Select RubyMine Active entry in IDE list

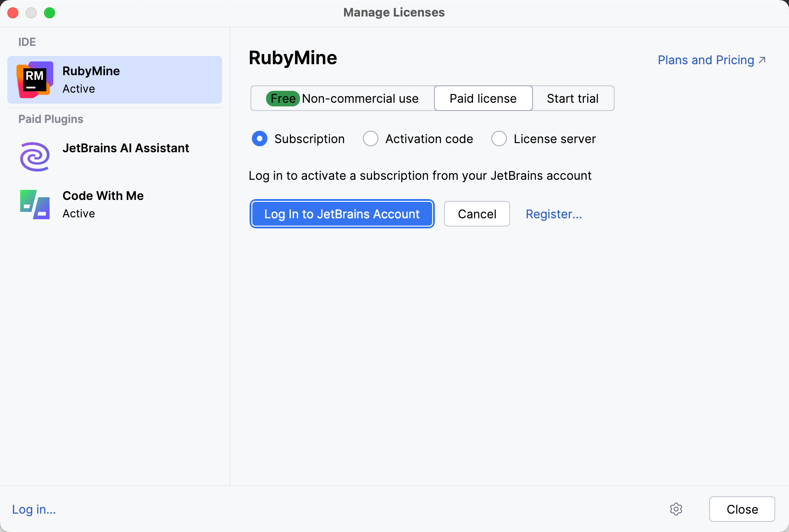click(114, 79)
